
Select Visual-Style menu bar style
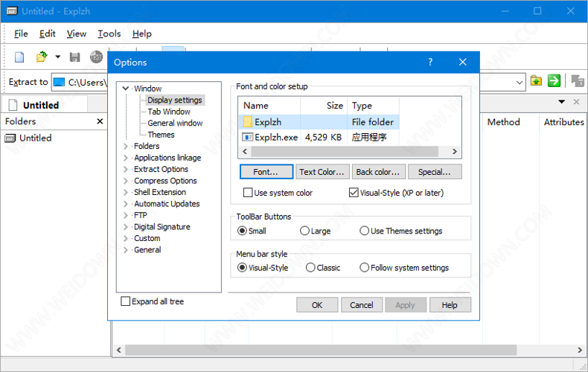[242, 267]
